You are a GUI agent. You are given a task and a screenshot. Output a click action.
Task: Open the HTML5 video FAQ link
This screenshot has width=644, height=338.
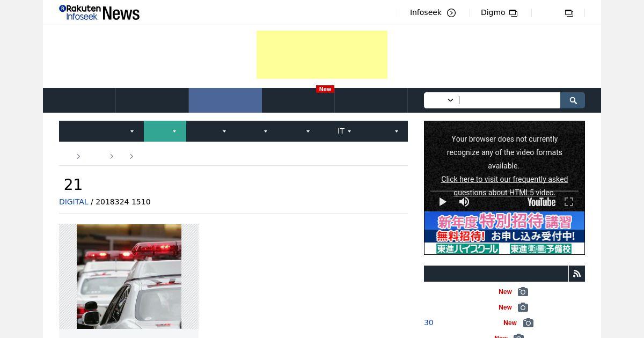[x=504, y=186]
